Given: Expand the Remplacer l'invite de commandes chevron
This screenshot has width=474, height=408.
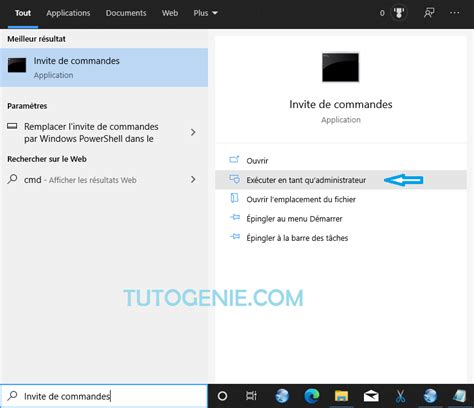Looking at the screenshot, I should point(193,132).
